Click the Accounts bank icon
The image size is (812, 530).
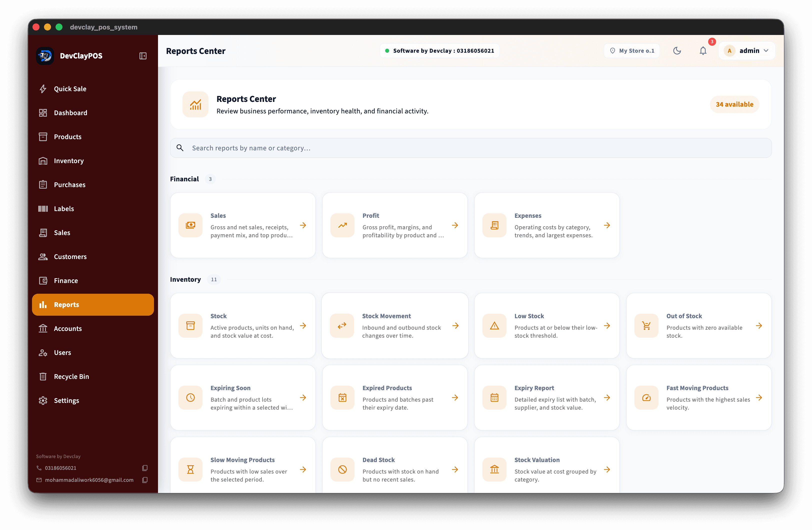click(x=43, y=329)
